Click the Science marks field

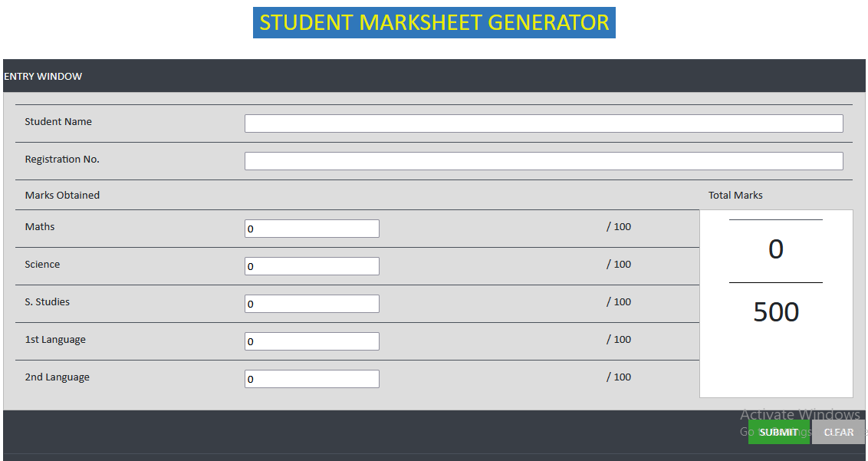click(311, 266)
